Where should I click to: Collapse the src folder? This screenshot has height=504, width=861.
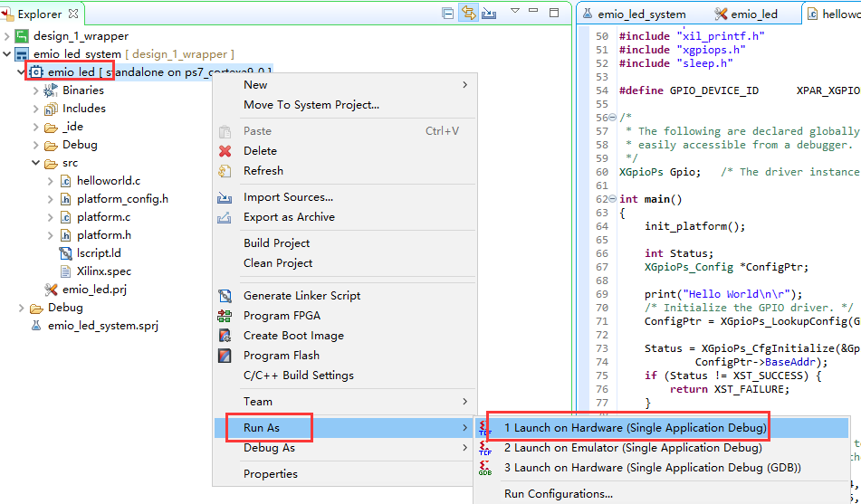point(35,163)
